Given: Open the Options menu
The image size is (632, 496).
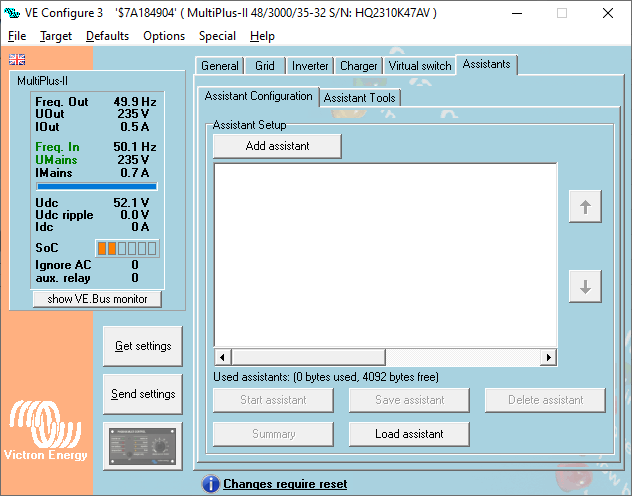Looking at the screenshot, I should tap(164, 36).
